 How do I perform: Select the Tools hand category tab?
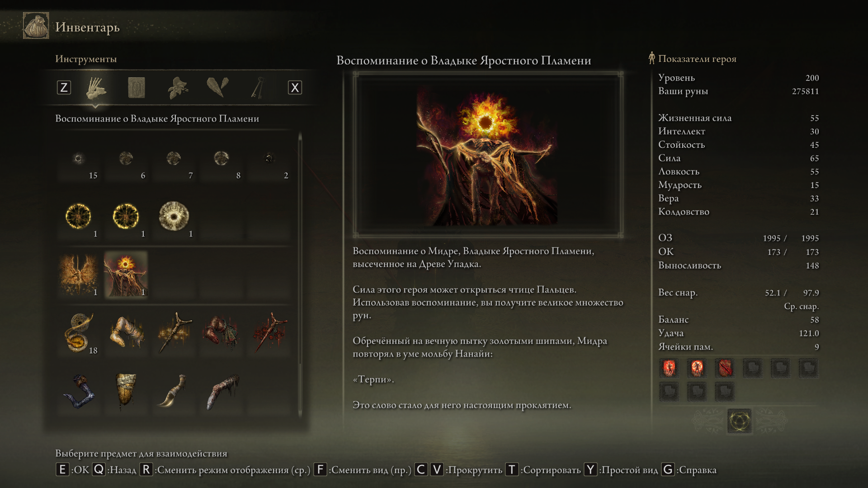[96, 88]
